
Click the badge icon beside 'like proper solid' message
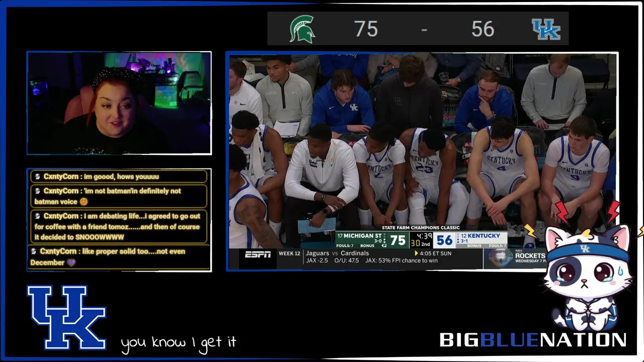tap(34, 251)
